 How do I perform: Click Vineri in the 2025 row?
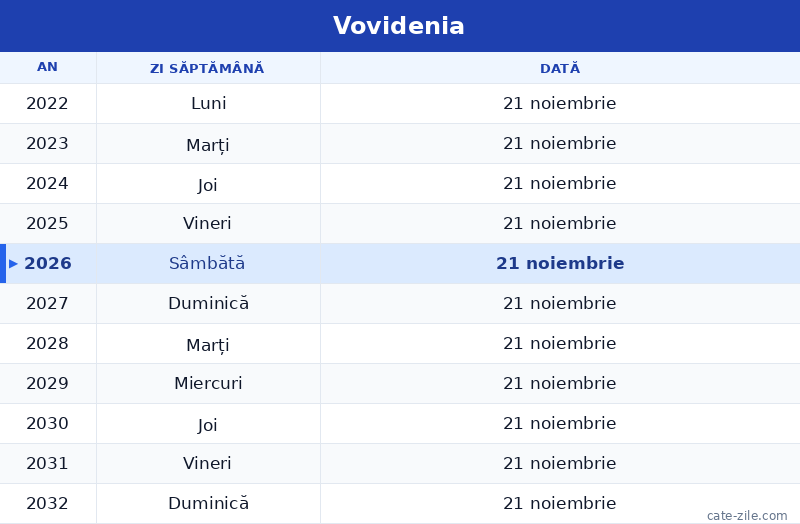coord(207,223)
